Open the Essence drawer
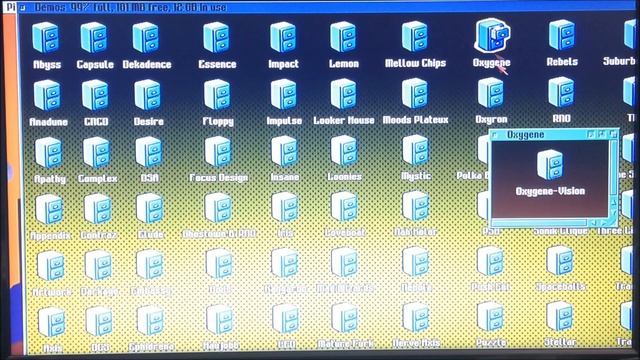This screenshot has width=640, height=360. pyautogui.click(x=217, y=38)
